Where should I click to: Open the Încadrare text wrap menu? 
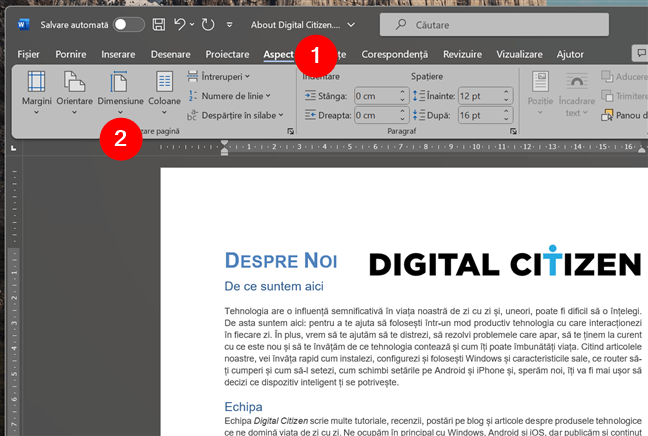[x=577, y=94]
